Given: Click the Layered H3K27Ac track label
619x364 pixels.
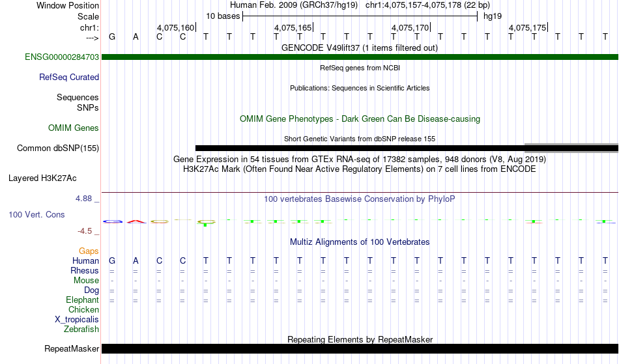Looking at the screenshot, I should pos(42,178).
